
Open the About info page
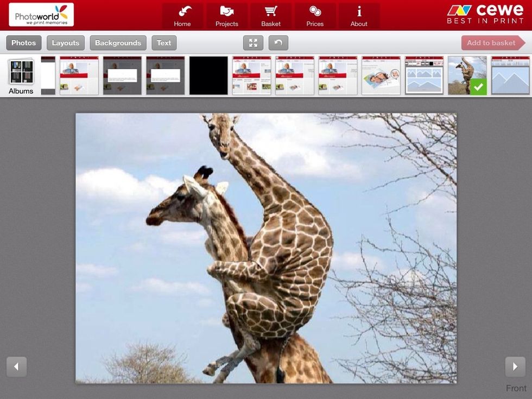pyautogui.click(x=359, y=16)
